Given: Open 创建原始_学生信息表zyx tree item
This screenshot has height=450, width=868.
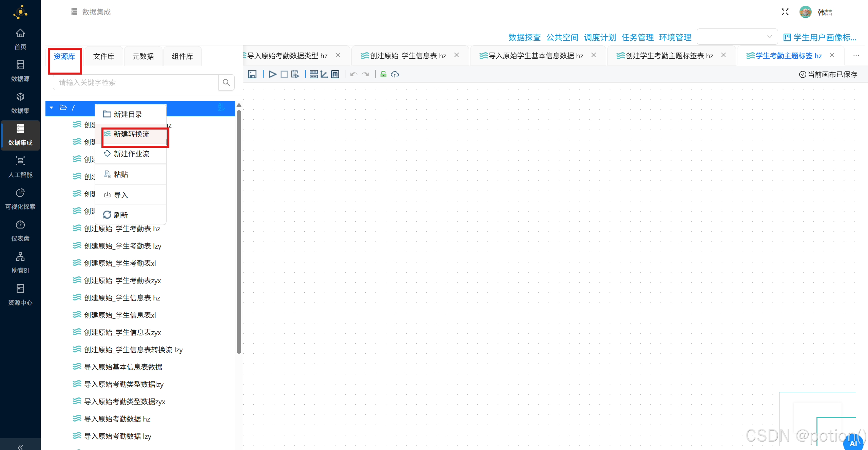Looking at the screenshot, I should (x=122, y=332).
